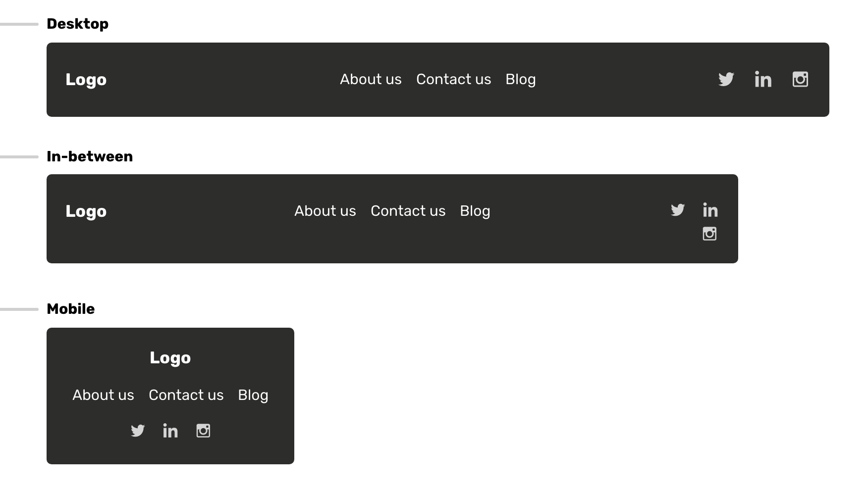The image size is (868, 494).
Task: Tap Contact us in the Mobile footer
Action: (x=186, y=395)
